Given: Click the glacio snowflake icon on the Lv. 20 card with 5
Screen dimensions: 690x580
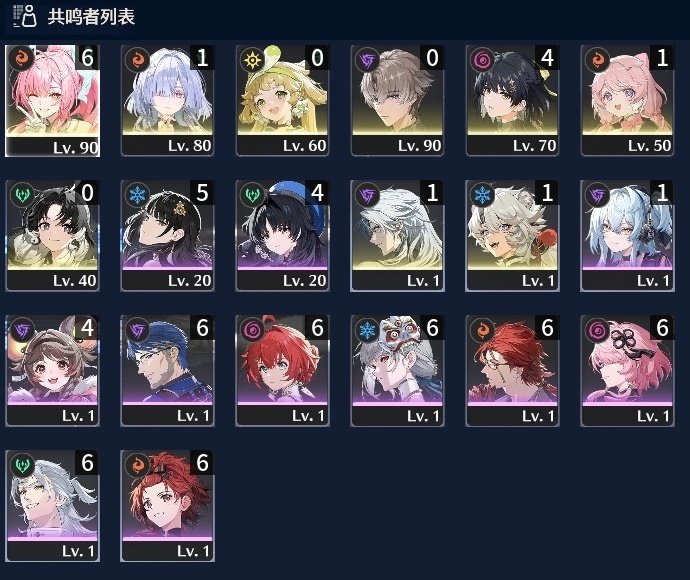Looking at the screenshot, I should (x=137, y=194).
